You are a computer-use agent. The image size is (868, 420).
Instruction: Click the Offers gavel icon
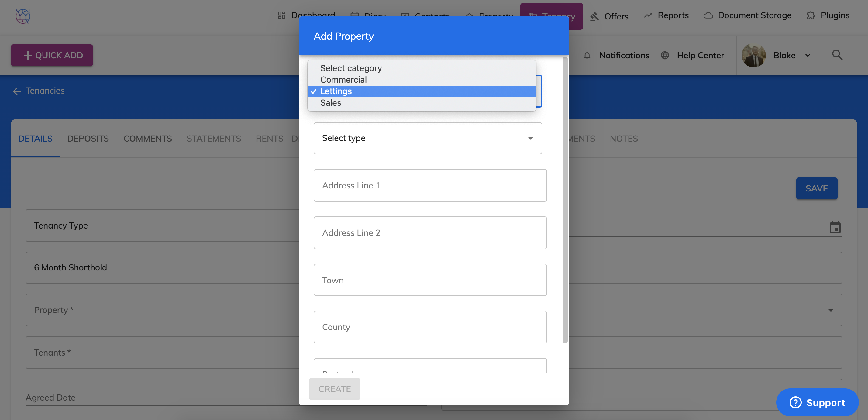[x=594, y=16]
